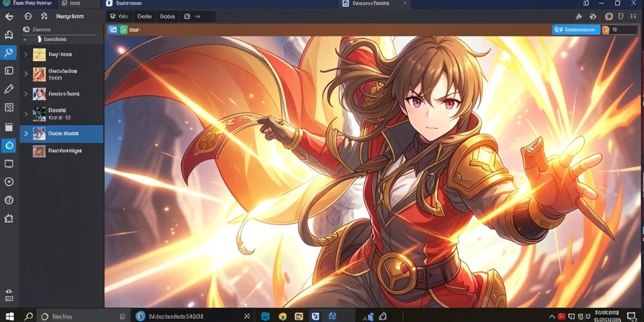Image resolution: width=644 pixels, height=322 pixels.
Task: Click the pin star icon in top-right toolbar
Action: click(579, 16)
